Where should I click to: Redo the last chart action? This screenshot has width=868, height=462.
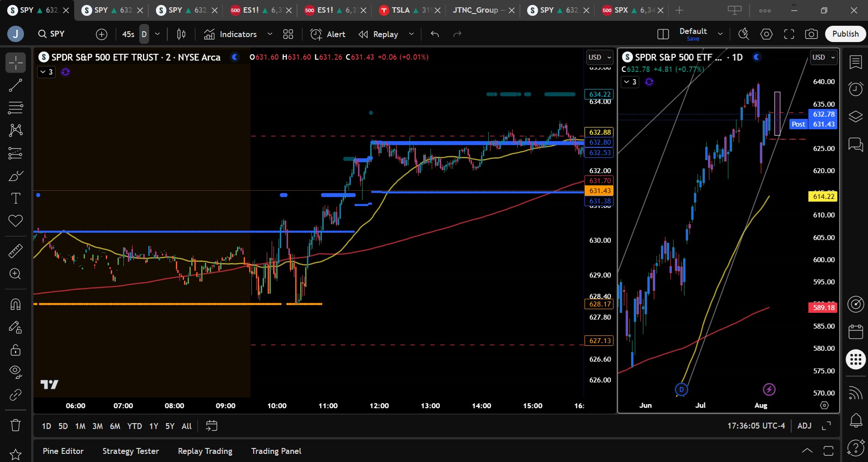click(x=458, y=34)
